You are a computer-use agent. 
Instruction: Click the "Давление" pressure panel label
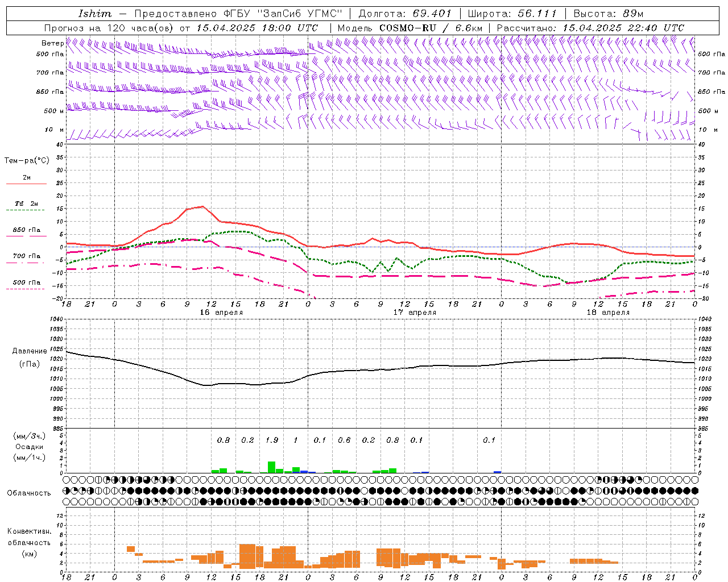point(30,351)
